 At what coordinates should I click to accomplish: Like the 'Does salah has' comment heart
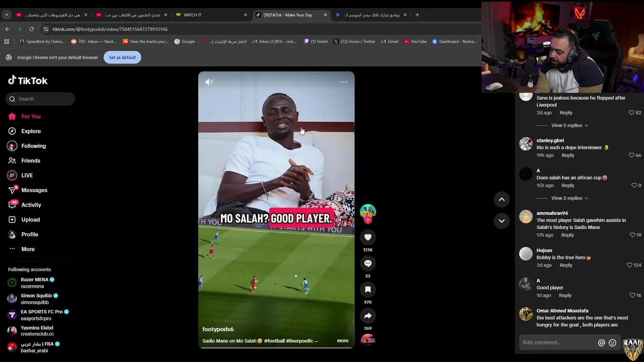[634, 186]
